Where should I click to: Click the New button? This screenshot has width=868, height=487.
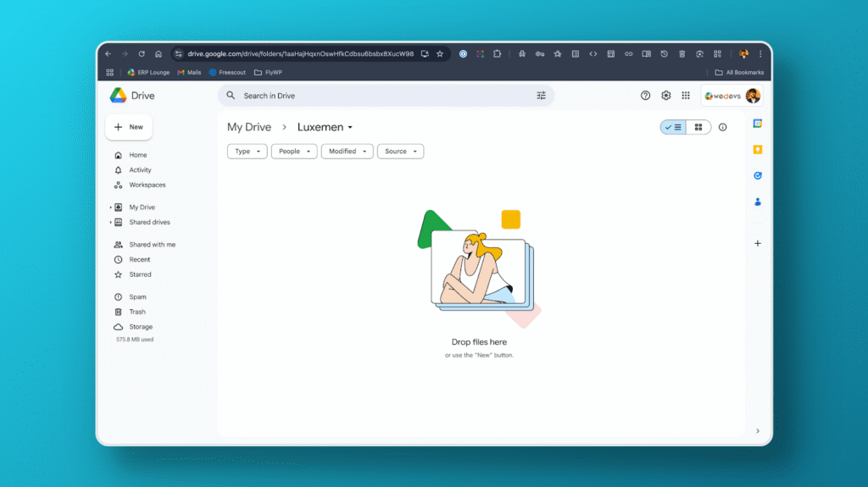(x=129, y=127)
